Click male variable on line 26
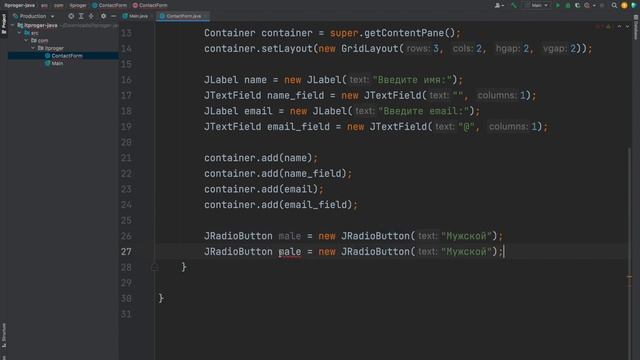The width and height of the screenshot is (640, 360). (289, 236)
